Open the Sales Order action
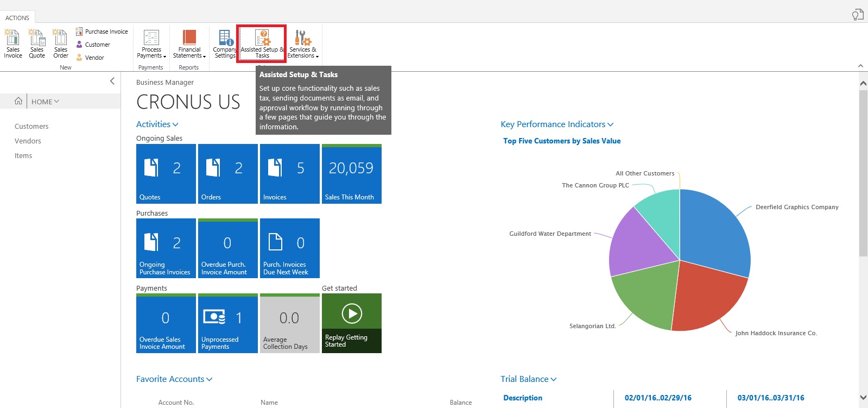The height and width of the screenshot is (408, 868). 61,43
